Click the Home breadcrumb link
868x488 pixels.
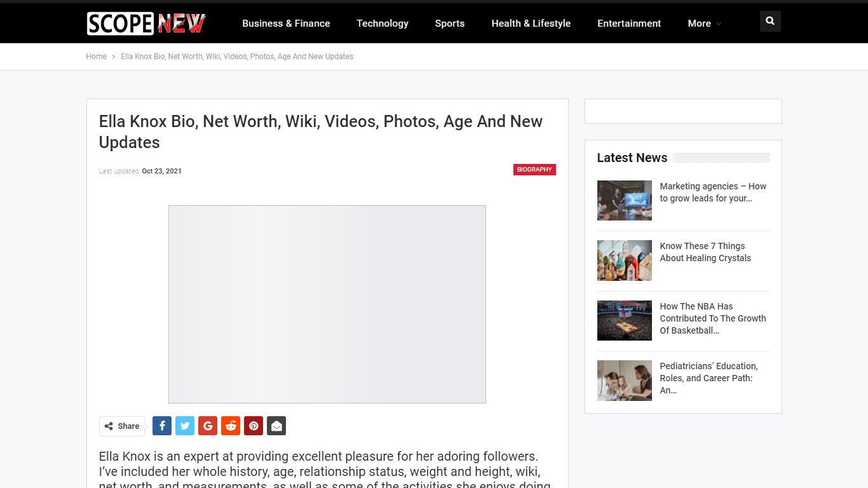pos(97,57)
